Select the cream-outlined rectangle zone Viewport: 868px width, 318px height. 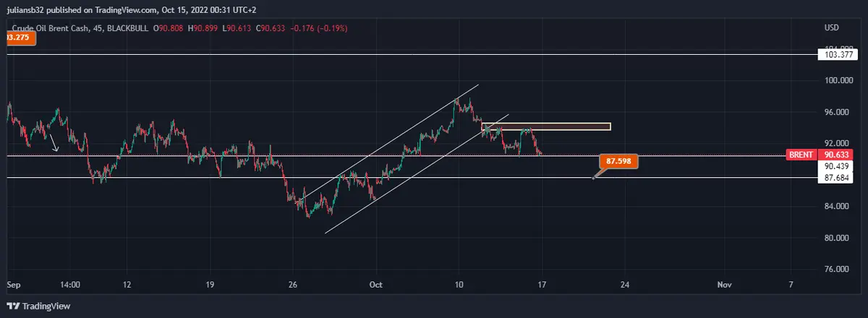coord(546,126)
